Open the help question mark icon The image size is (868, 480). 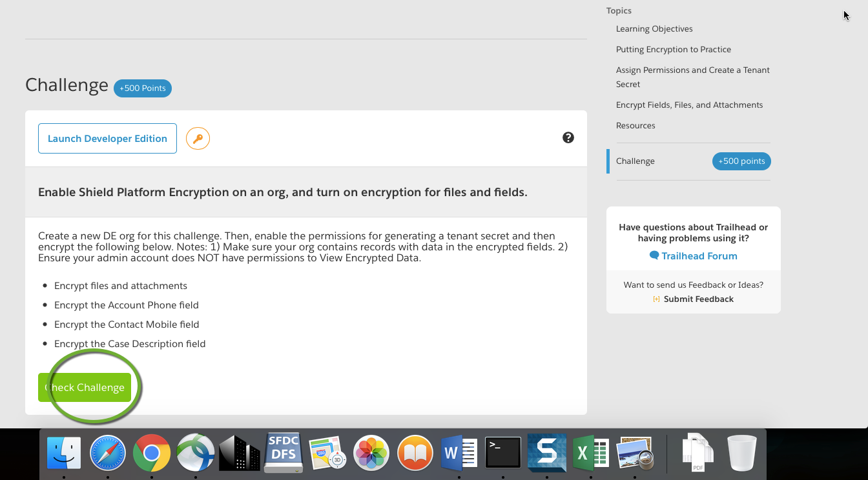tap(568, 137)
